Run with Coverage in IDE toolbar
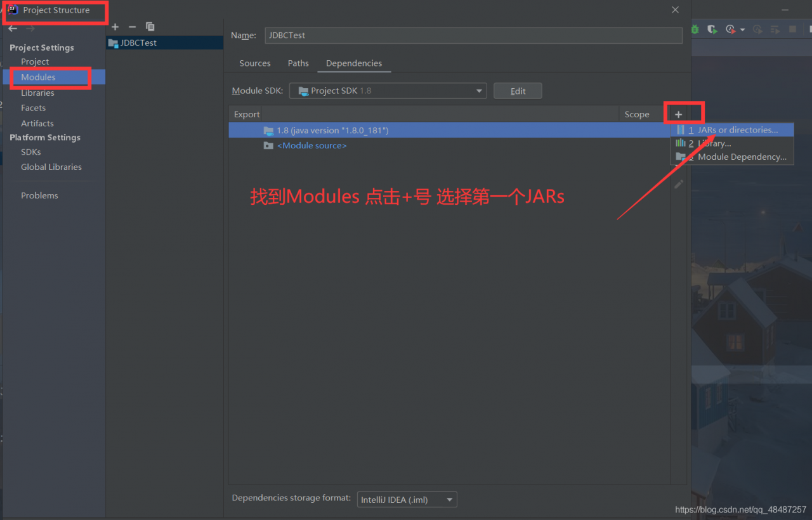This screenshot has height=520, width=812. coord(712,29)
